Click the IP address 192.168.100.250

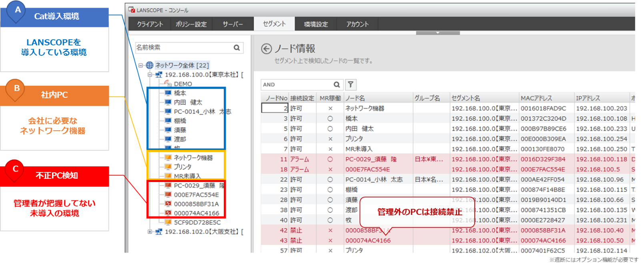tap(602, 149)
